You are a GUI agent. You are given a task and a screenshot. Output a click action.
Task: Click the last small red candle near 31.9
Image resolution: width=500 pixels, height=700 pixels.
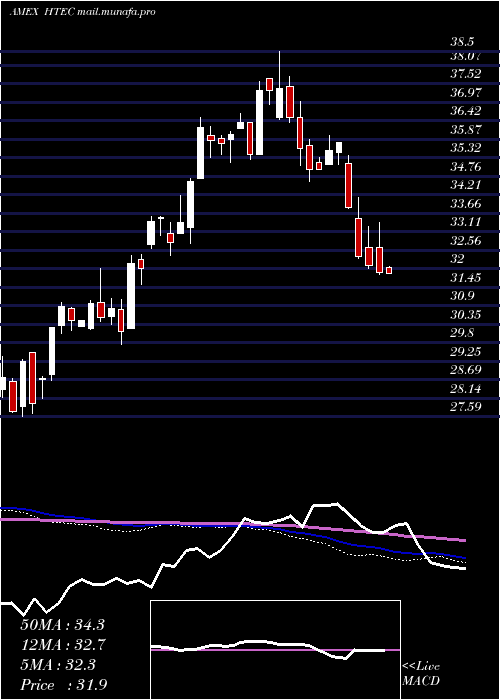pos(389,270)
